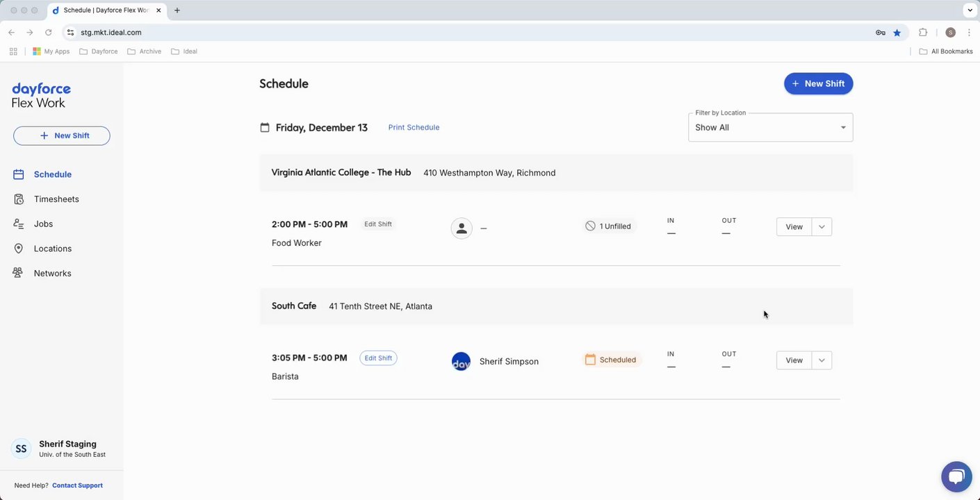Expand the dropdown arrow next to Food Worker View
Screen dimensions: 980x500
(x=822, y=227)
